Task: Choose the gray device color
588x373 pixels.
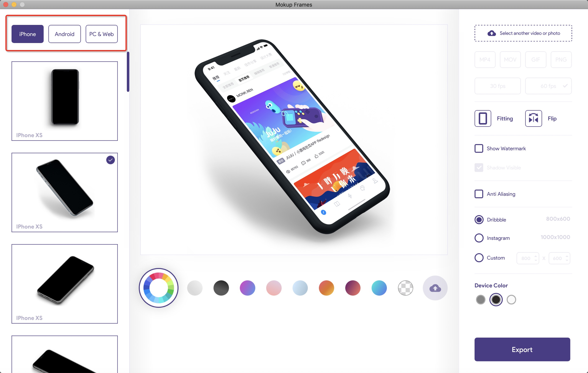Action: point(481,300)
